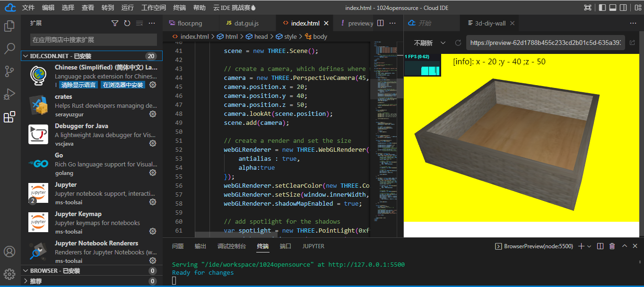Viewport: 644px width, 287px height.
Task: Switch to the 调试控制台 panel tab
Action: coord(232,246)
